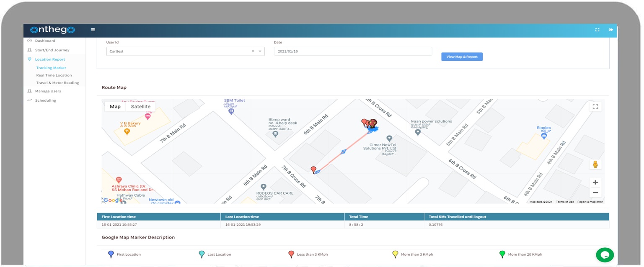
Task: Open Travel & Meter Reading submenu item
Action: 57,83
